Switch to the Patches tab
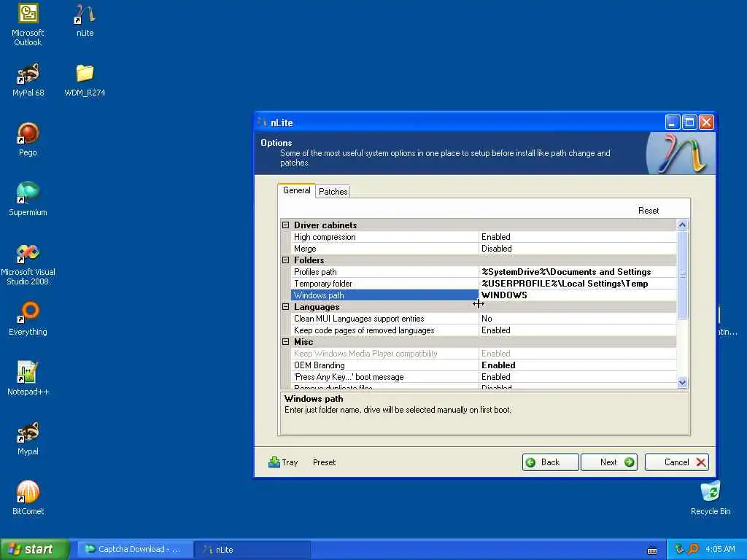747x560 pixels. click(333, 192)
